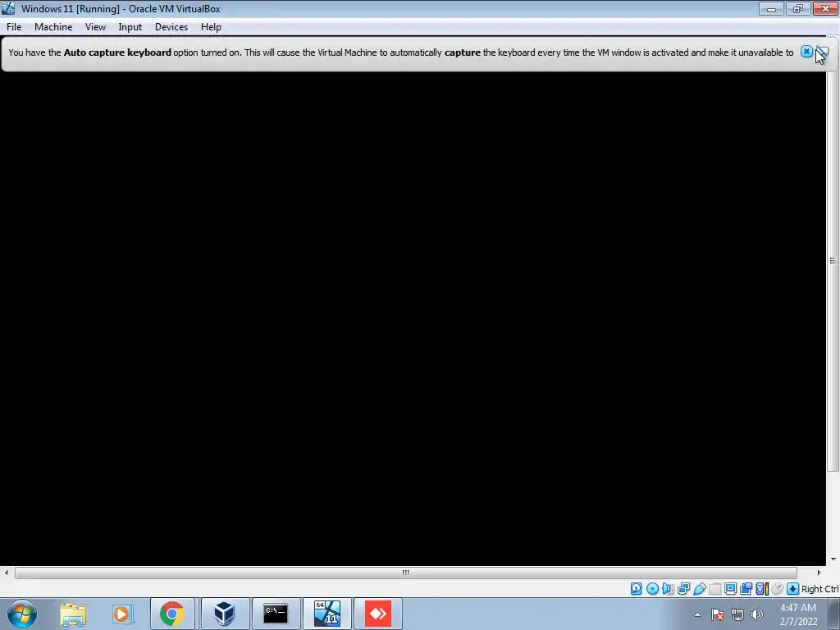Click the Right Ctrl host key label
Viewport: 840px width, 630px height.
(820, 589)
